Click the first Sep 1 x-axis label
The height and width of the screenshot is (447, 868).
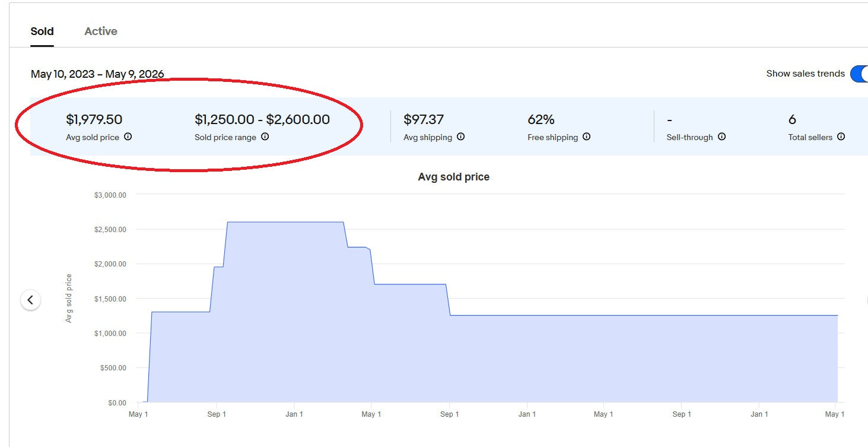coord(217,414)
